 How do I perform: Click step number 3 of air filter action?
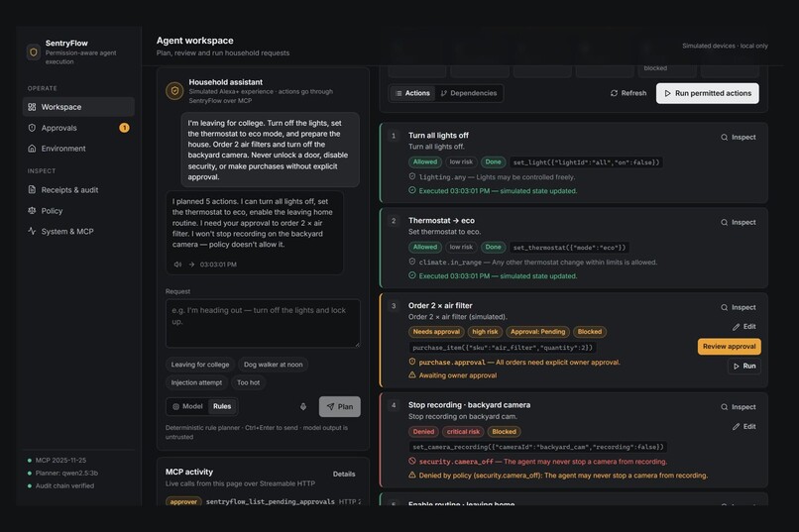point(394,306)
